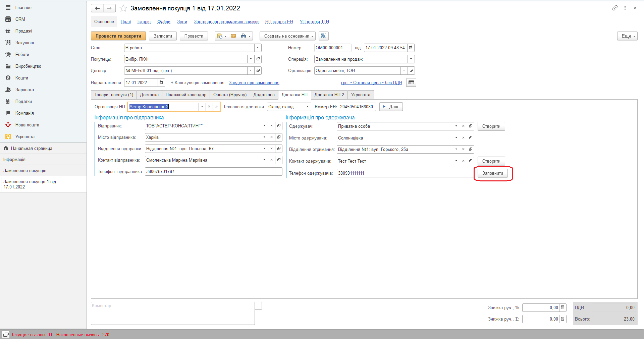644x339 pixels.
Task: Click the email envelope icon in the toolbar
Action: [x=233, y=36]
